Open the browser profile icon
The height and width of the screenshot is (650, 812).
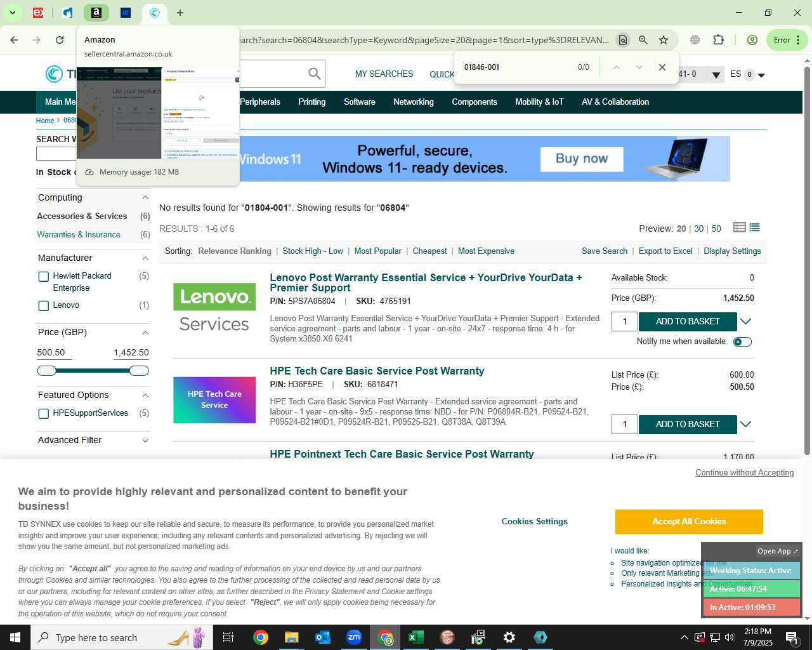(752, 40)
